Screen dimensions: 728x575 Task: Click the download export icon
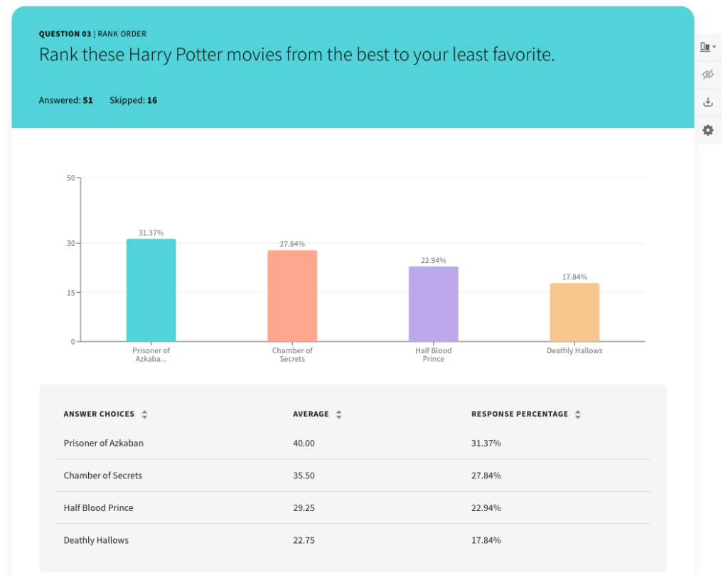tap(707, 102)
